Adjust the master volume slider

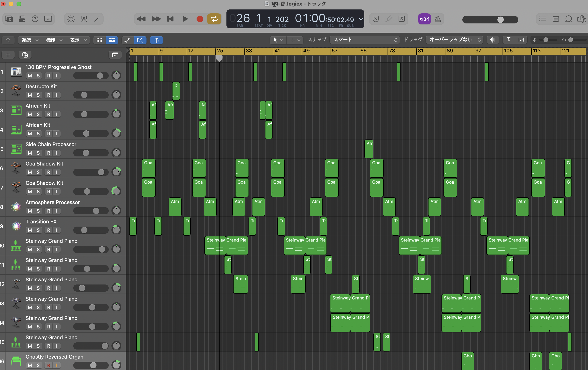(x=500, y=20)
